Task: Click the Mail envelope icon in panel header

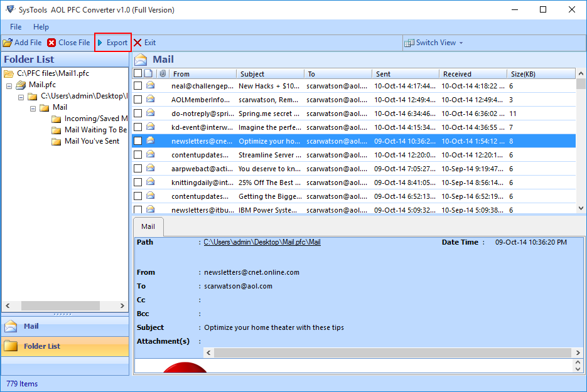Action: coord(141,60)
